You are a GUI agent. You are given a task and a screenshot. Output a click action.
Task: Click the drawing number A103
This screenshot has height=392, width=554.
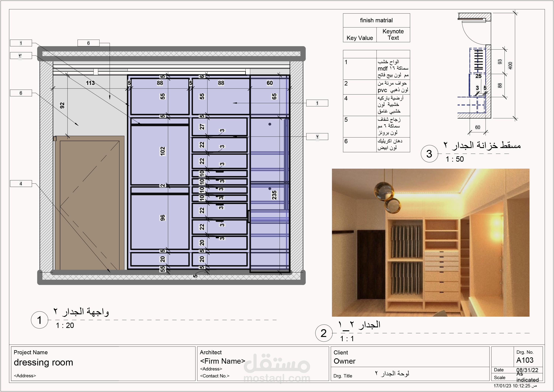[x=525, y=360]
